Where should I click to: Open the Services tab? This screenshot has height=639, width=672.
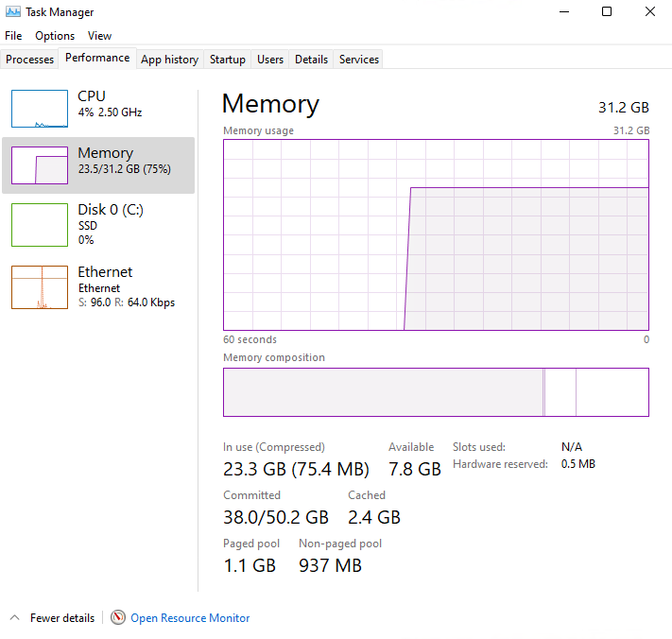359,60
